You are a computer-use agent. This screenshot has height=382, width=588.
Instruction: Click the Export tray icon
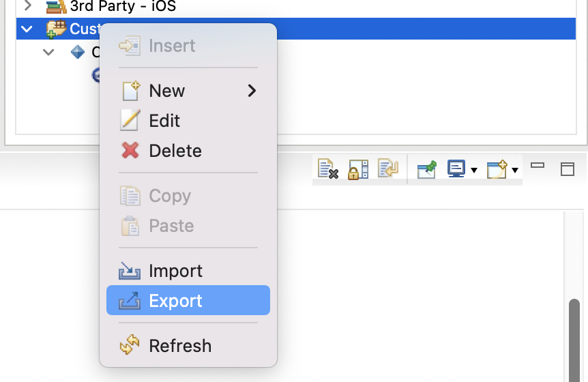[x=130, y=301]
